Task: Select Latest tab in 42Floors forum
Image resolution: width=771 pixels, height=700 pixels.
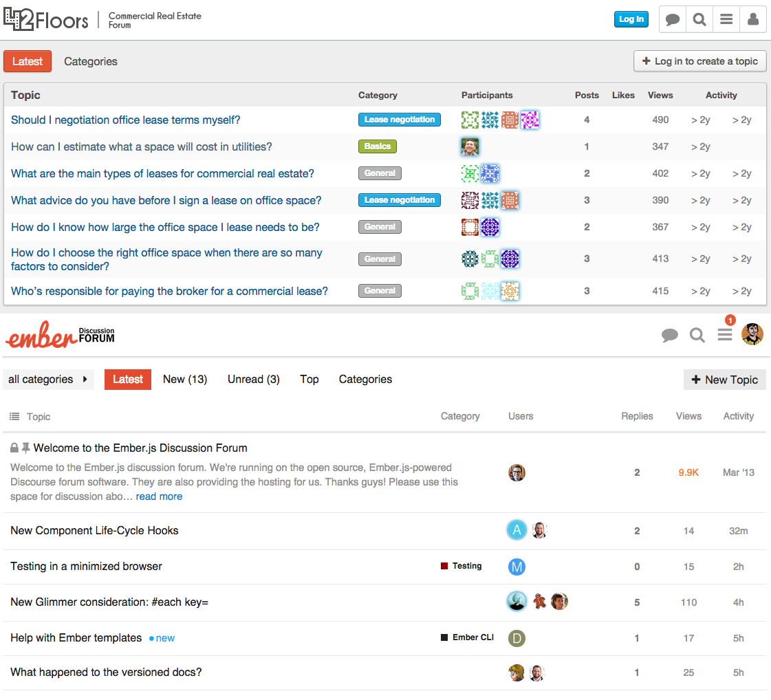Action: click(28, 61)
